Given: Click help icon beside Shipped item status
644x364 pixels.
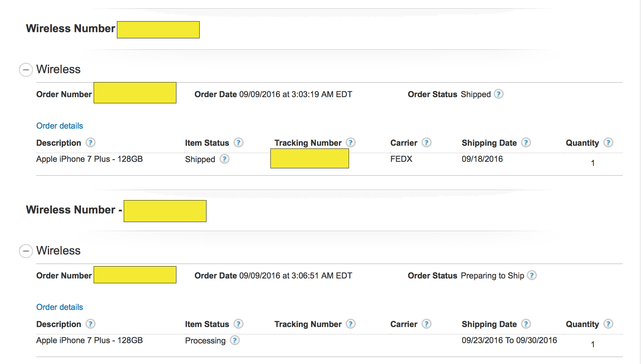Looking at the screenshot, I should [225, 159].
